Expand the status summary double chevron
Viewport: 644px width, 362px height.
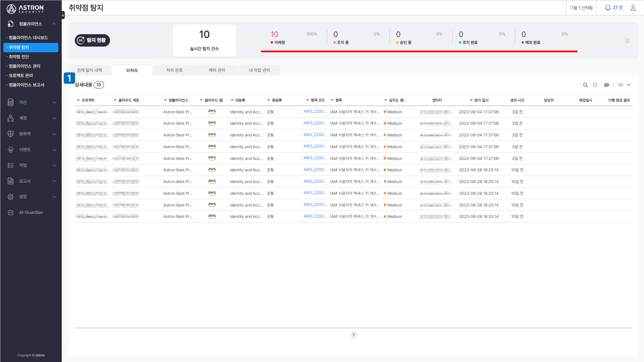coord(628,41)
